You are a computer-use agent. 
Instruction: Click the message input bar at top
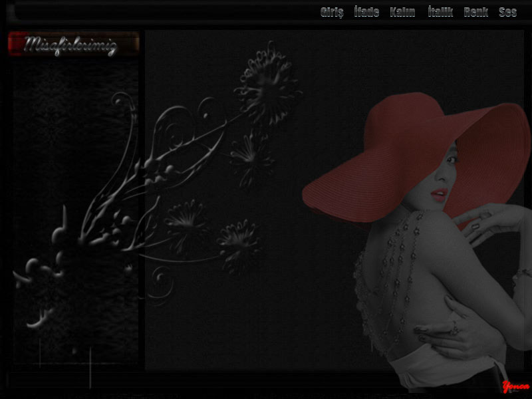click(160, 12)
